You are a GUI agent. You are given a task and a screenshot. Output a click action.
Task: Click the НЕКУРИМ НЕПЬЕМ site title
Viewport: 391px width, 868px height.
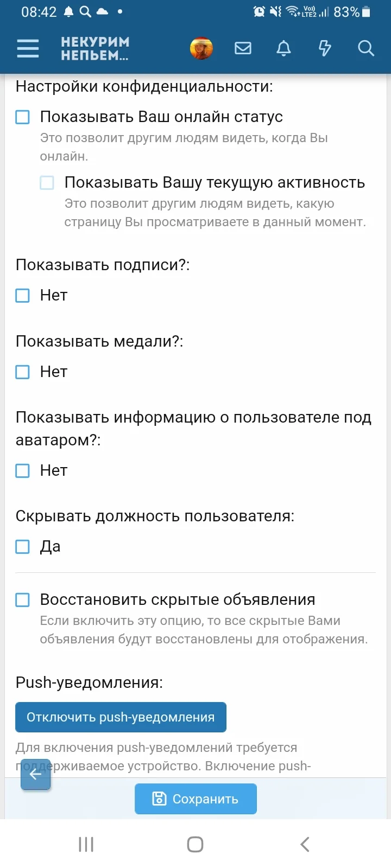tap(95, 48)
